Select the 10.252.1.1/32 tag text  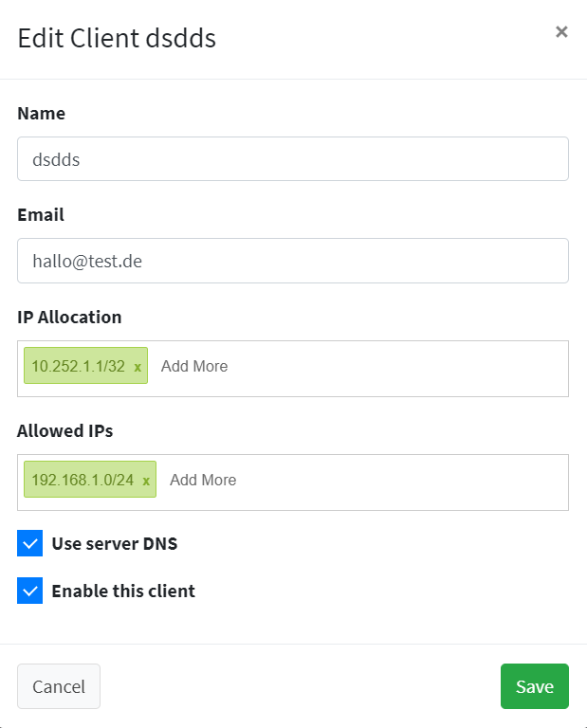tap(78, 366)
